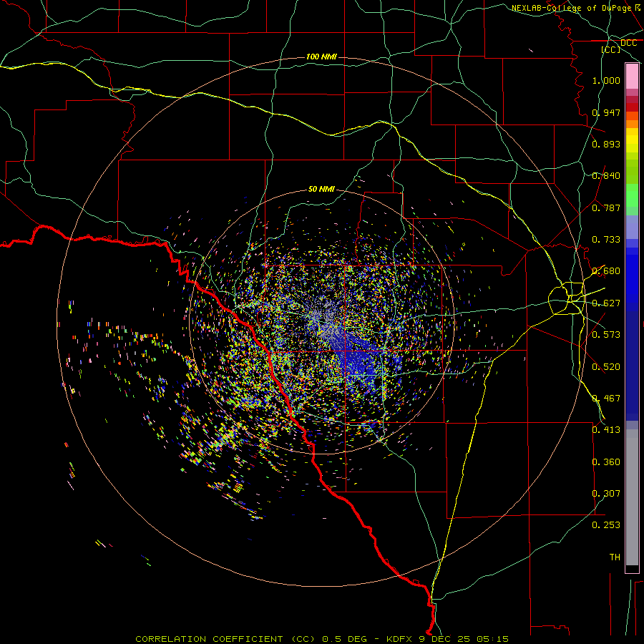Select the 0.627 legend value

606,303
